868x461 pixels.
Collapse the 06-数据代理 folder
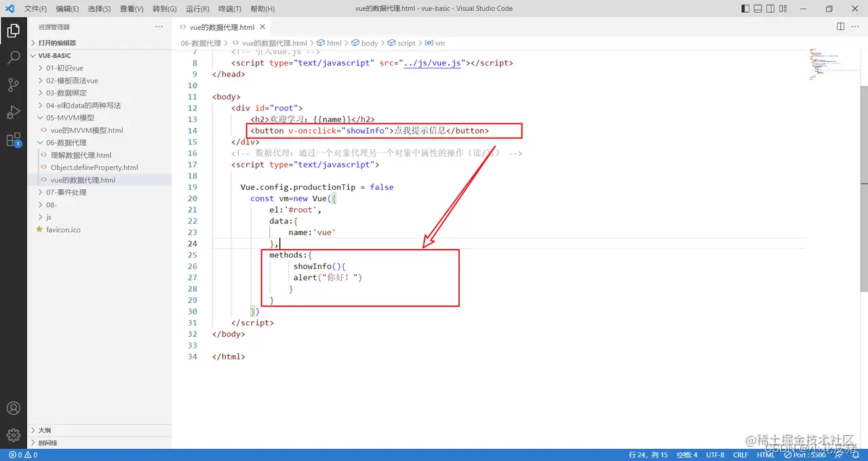[100, 142]
